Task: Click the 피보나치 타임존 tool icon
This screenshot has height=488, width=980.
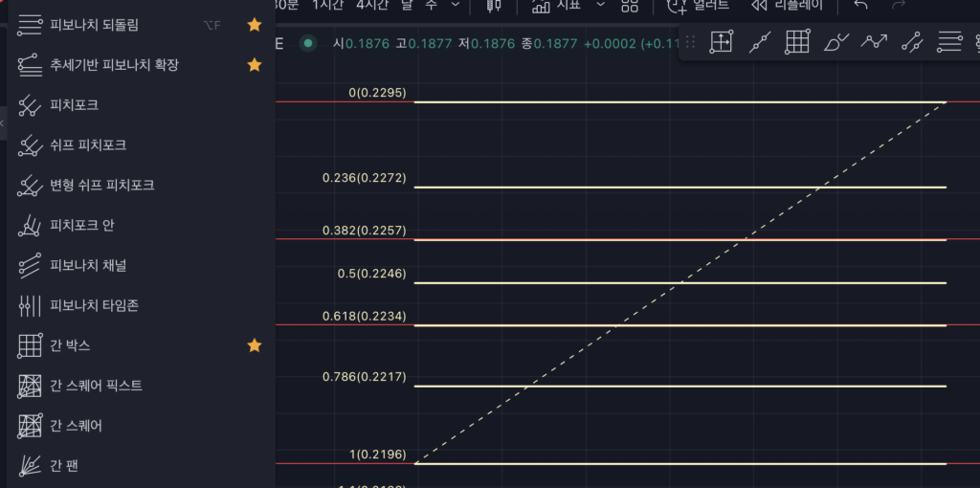Action: coord(30,305)
